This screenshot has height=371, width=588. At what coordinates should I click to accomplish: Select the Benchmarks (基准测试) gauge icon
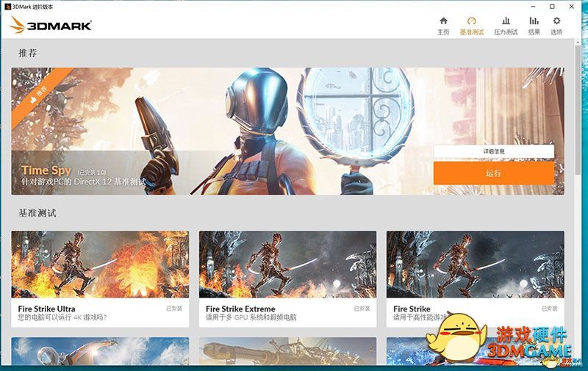(471, 21)
